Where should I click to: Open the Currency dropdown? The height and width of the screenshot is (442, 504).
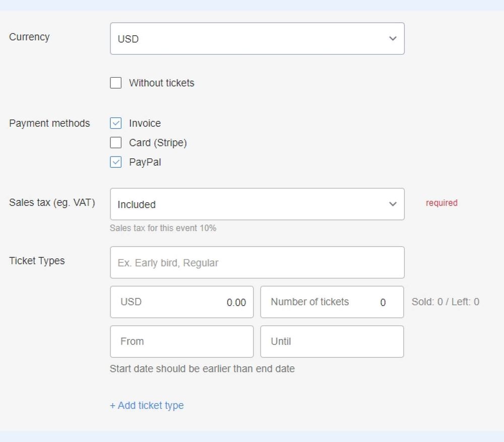257,38
